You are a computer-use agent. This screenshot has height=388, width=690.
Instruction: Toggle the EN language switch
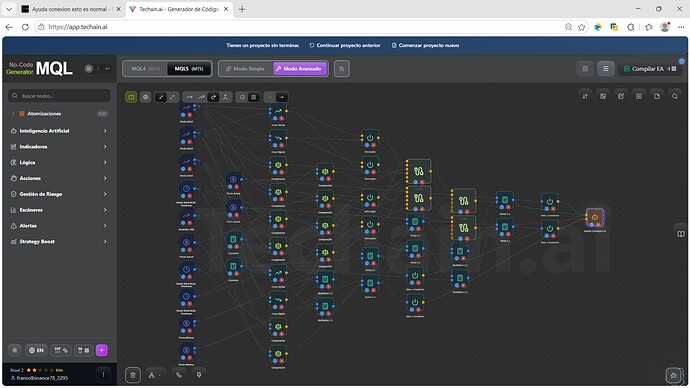tap(36, 350)
